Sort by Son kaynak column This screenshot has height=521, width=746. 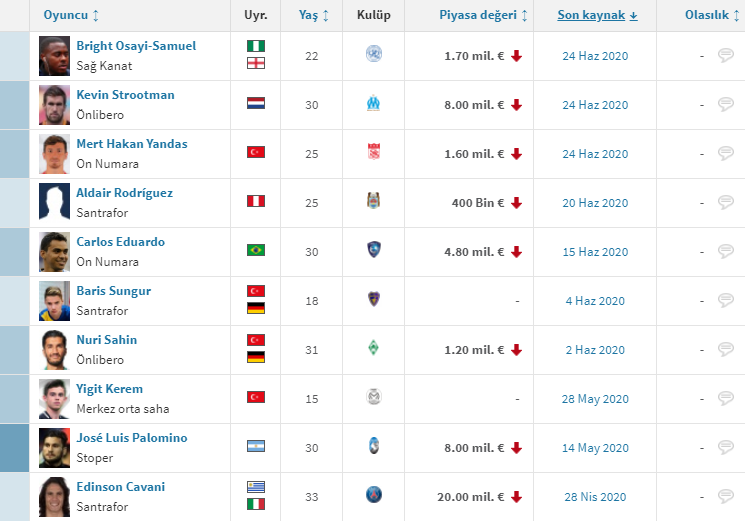[x=597, y=16]
